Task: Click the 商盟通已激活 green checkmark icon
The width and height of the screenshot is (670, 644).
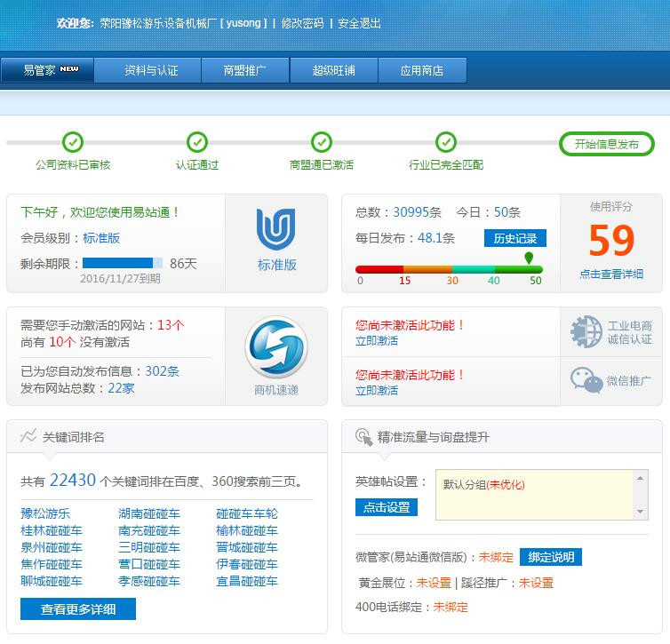Action: click(x=322, y=142)
